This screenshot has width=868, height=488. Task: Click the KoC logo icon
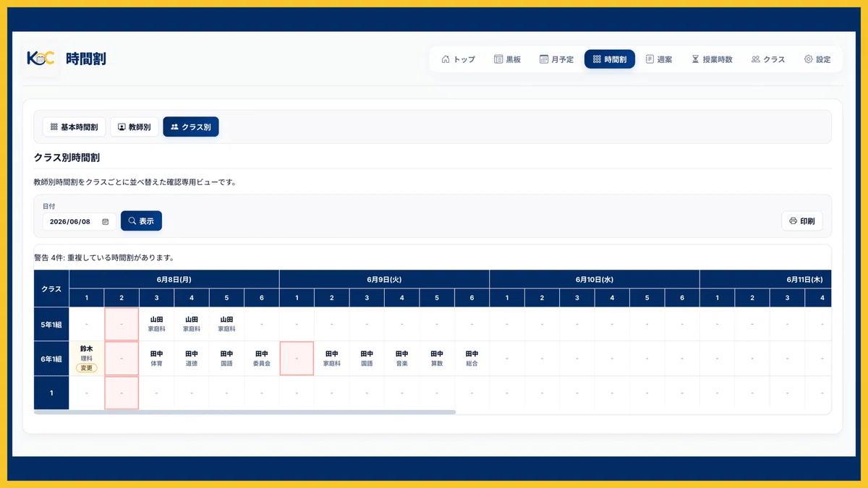[x=41, y=59]
